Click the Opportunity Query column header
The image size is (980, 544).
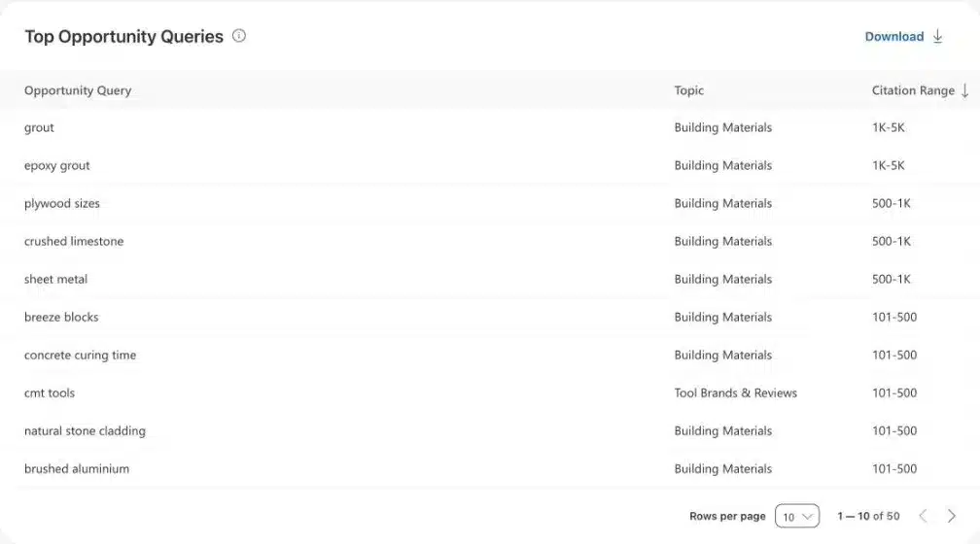78,90
